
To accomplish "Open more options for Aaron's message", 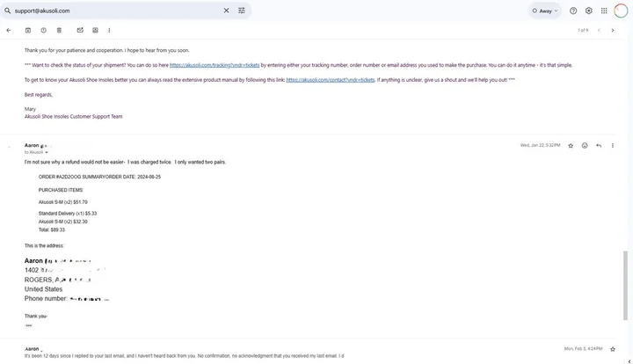I will (613, 145).
